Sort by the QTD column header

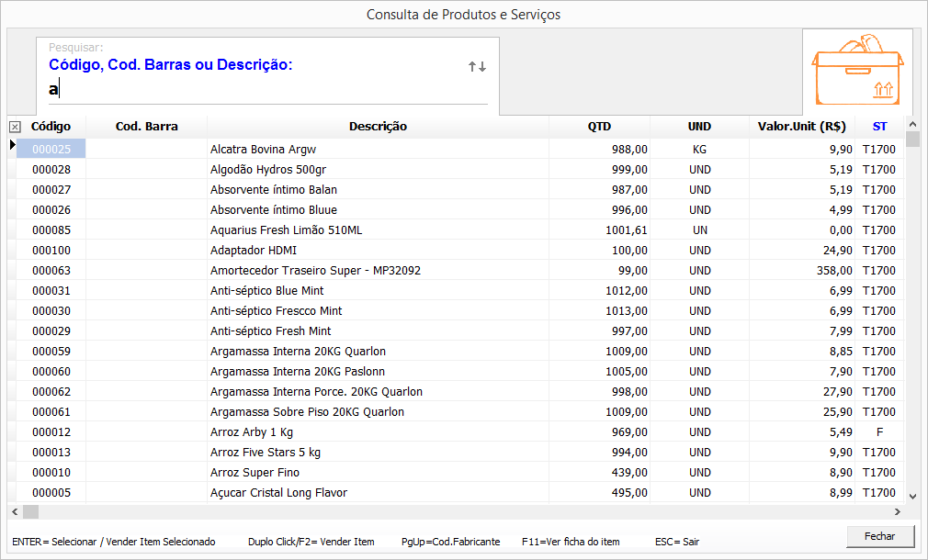pyautogui.click(x=599, y=127)
